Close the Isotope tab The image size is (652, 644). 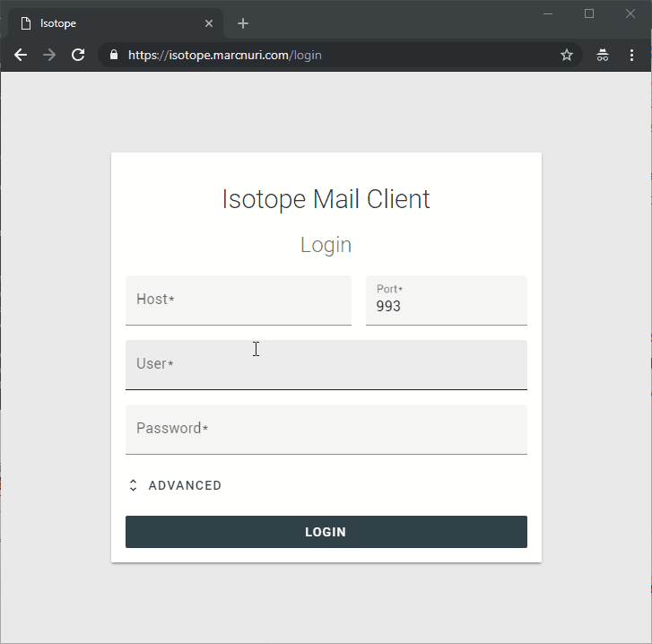coord(209,23)
